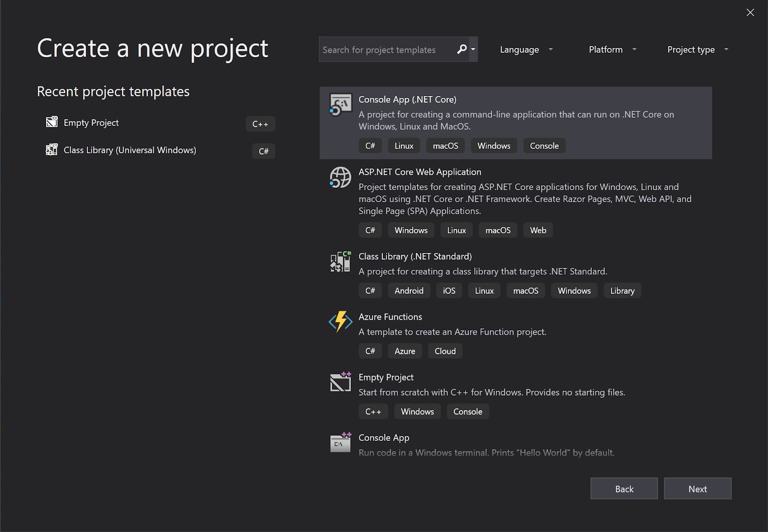Screen dimensions: 768x532
Task: Open the Language filter dropdown
Action: (526, 49)
